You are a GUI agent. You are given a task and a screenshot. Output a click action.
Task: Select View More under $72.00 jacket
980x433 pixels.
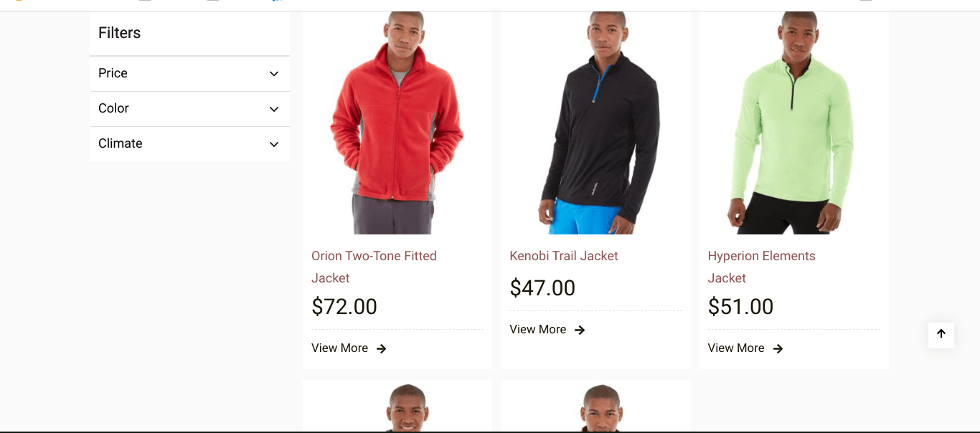[x=339, y=348]
